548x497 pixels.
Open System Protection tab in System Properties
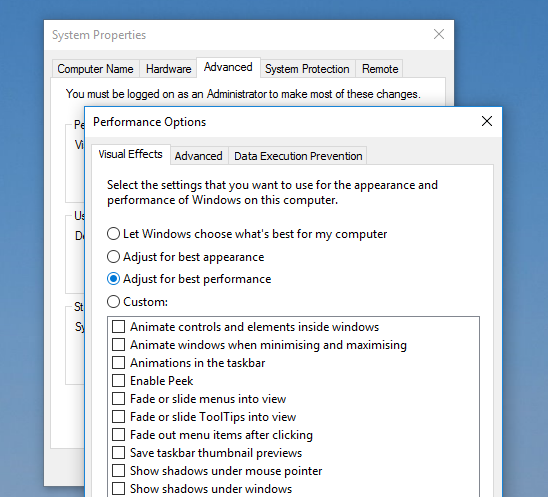pos(307,69)
